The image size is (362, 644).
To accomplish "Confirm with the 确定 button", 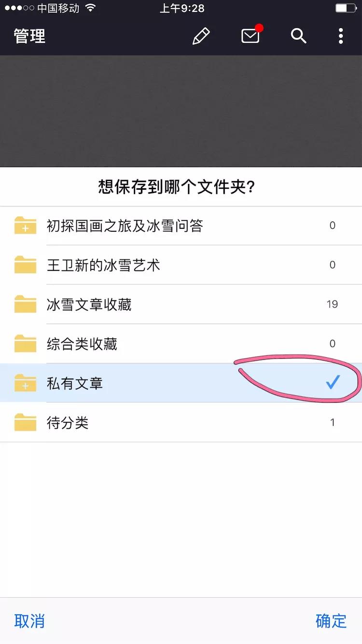I will [x=331, y=621].
